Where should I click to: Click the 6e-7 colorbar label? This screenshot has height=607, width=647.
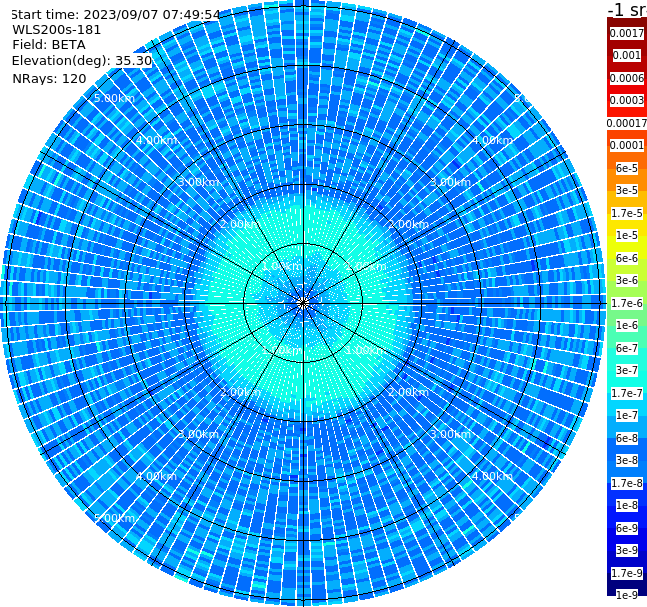627,348
